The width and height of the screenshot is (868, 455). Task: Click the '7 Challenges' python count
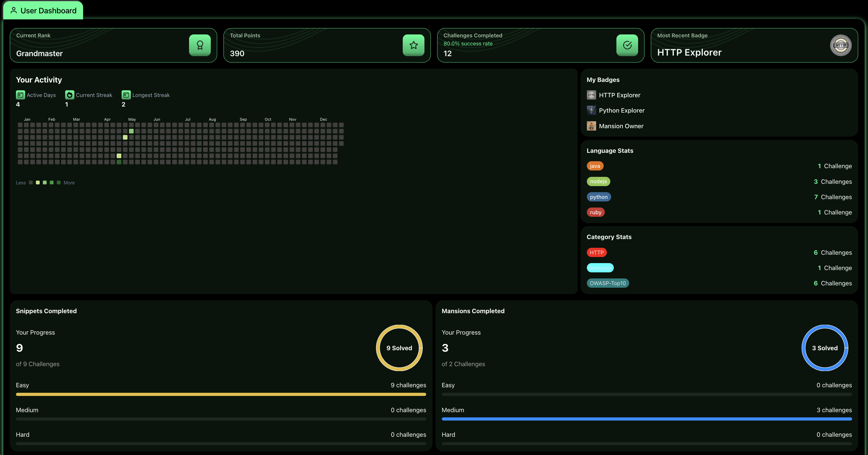(833, 197)
